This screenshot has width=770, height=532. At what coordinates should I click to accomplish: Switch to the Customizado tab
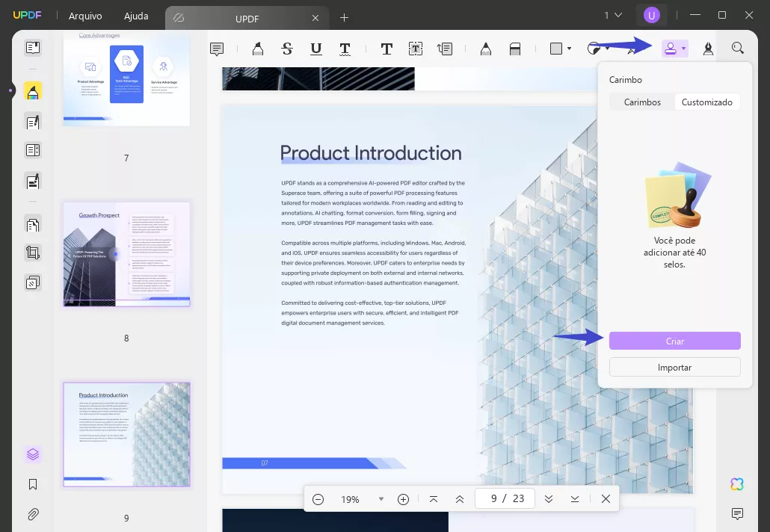tap(707, 102)
